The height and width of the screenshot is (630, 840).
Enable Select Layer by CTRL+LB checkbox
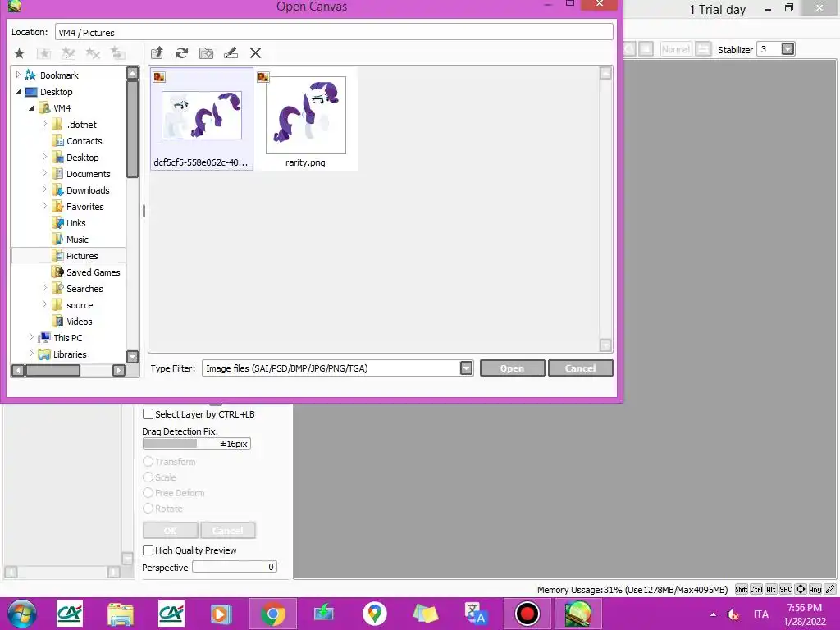click(148, 414)
